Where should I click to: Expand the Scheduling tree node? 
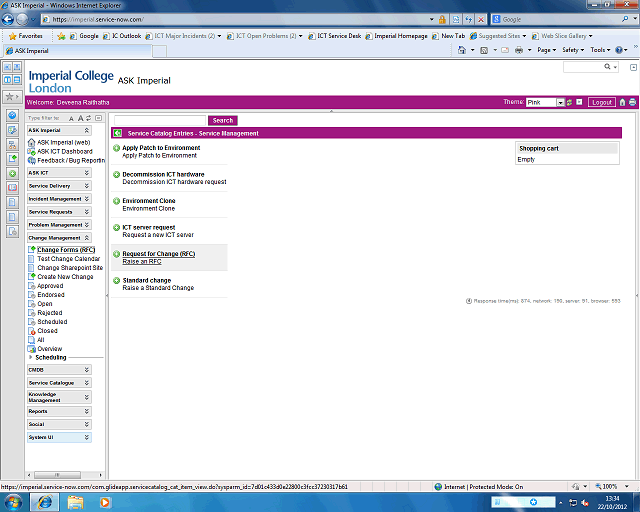[31, 357]
